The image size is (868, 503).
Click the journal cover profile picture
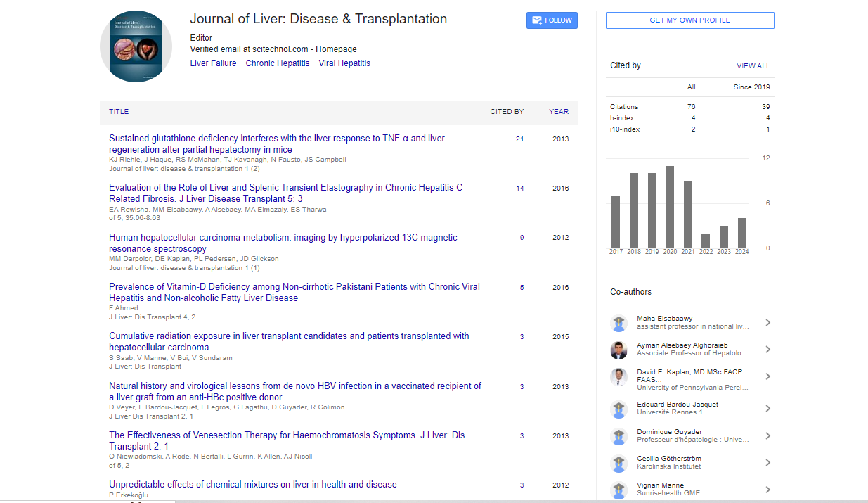[x=136, y=46]
